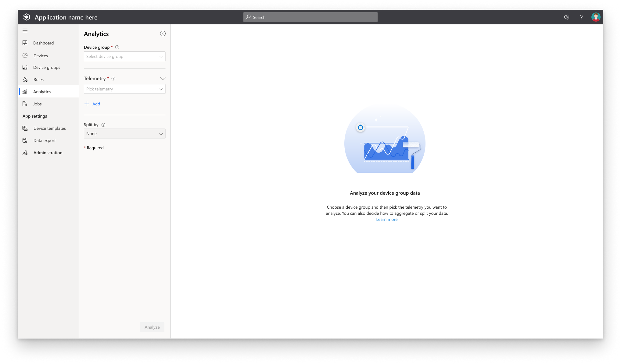Open the Data export settings

pos(44,140)
